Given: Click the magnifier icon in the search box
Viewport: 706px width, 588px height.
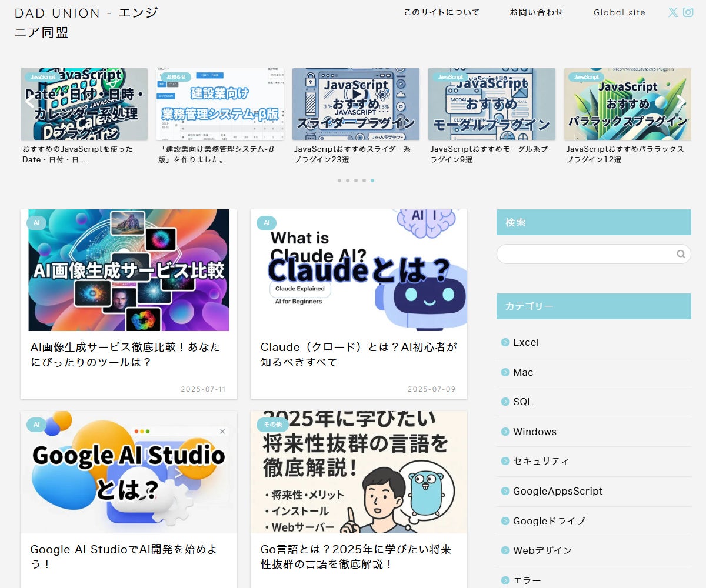Looking at the screenshot, I should point(681,254).
